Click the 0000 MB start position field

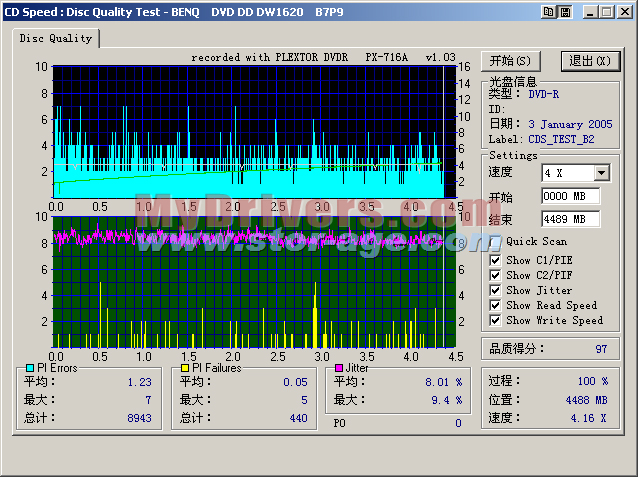click(570, 196)
